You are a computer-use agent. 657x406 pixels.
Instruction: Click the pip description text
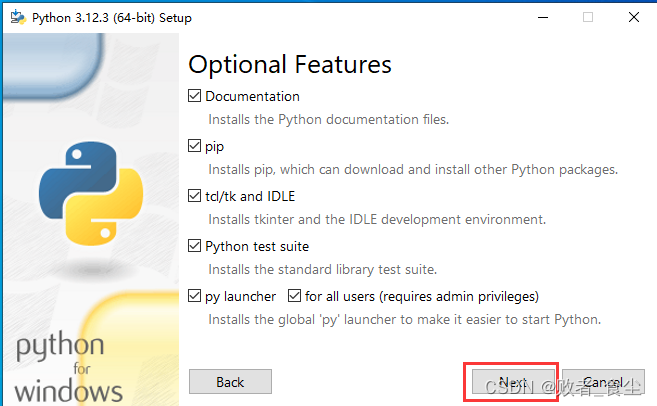[x=412, y=170]
